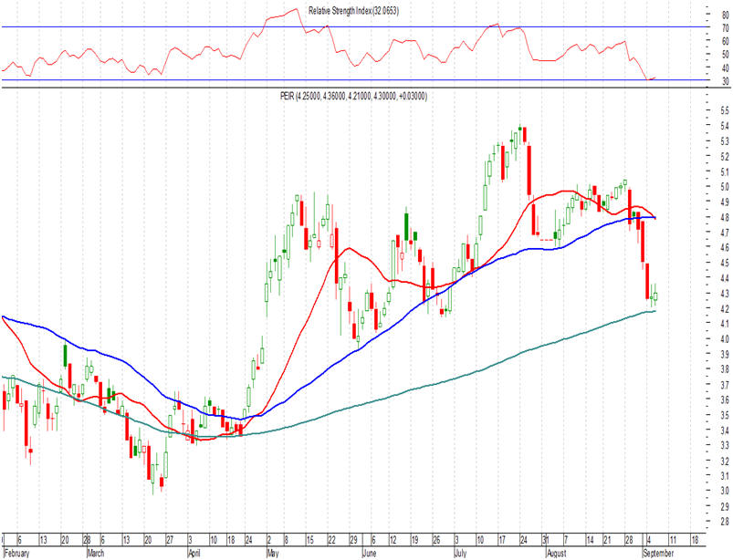Click the 12 date label in June
733x560 pixels.
coord(393,540)
